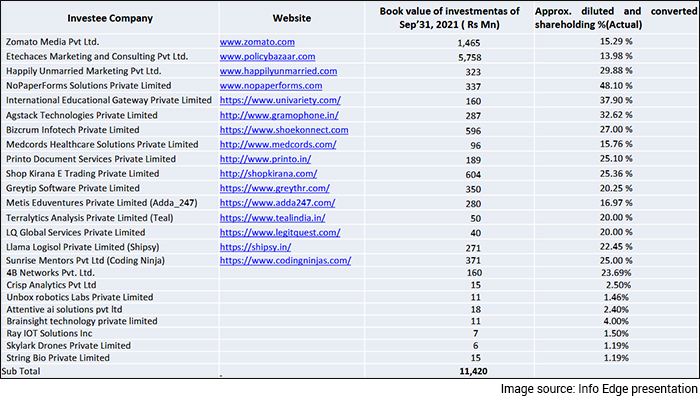Select LQ Global Services Private Limited
This screenshot has height=399, width=700.
[x=75, y=233]
